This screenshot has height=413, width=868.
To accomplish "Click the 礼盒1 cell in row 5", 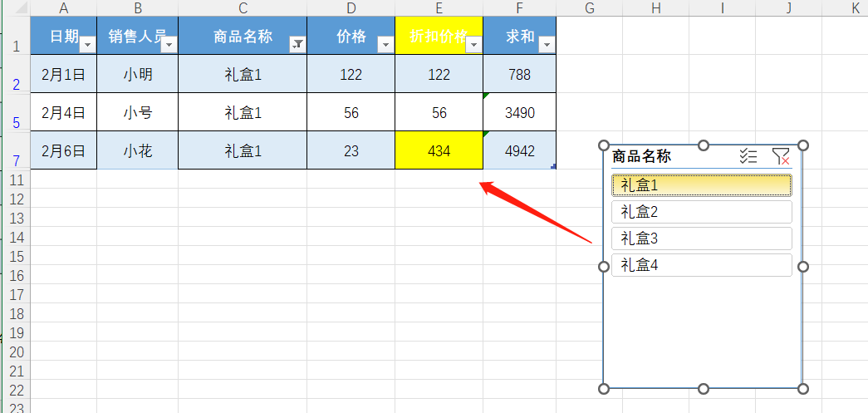I will pos(243,112).
